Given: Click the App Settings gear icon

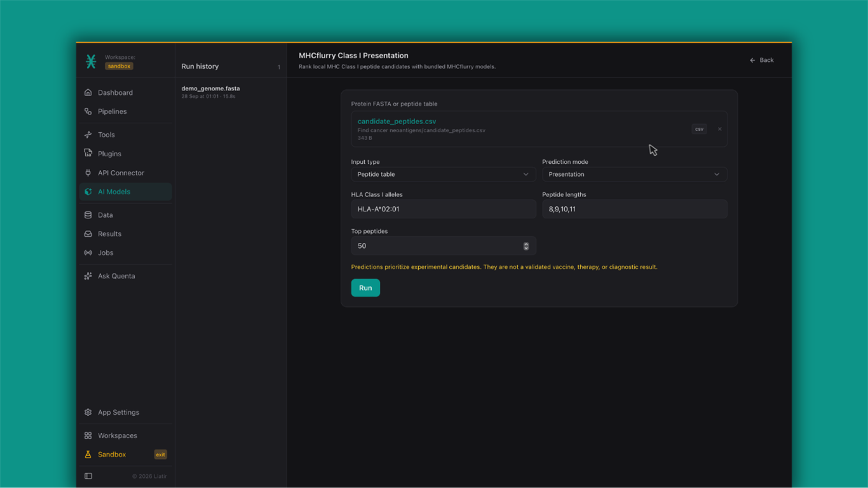Looking at the screenshot, I should (x=88, y=412).
